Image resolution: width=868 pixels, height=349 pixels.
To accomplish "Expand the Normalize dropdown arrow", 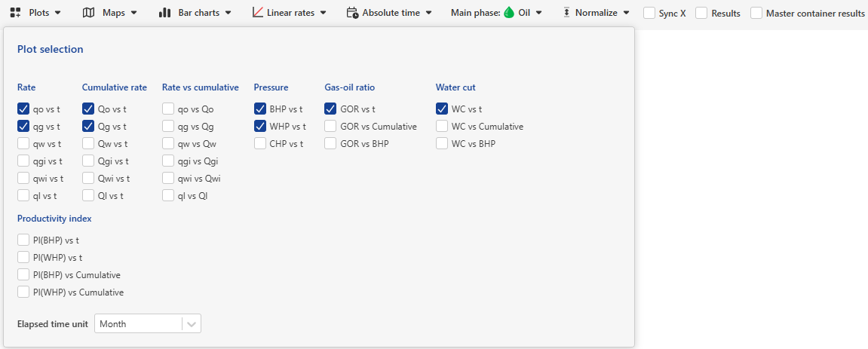I will point(627,13).
